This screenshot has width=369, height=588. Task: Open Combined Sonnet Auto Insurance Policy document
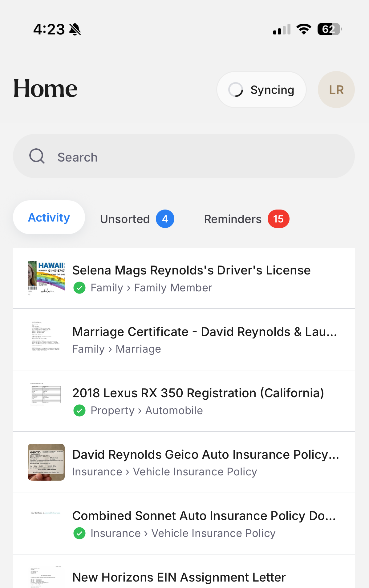click(x=184, y=524)
